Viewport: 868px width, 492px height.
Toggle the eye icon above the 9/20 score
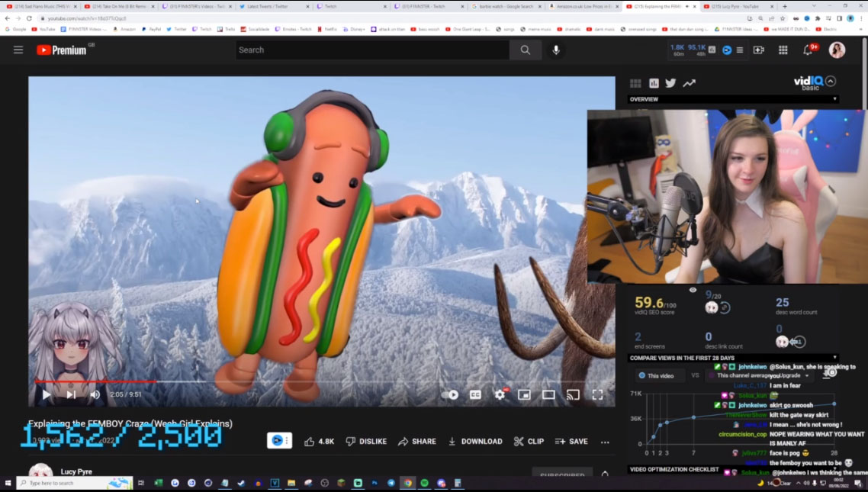[693, 289]
